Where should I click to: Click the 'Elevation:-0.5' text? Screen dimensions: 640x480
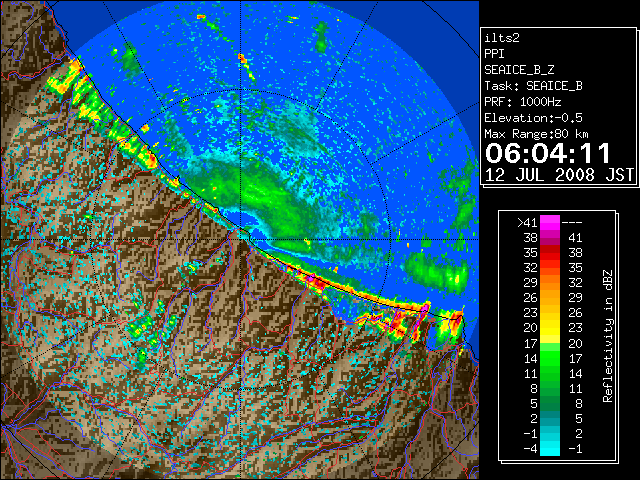[x=533, y=118]
